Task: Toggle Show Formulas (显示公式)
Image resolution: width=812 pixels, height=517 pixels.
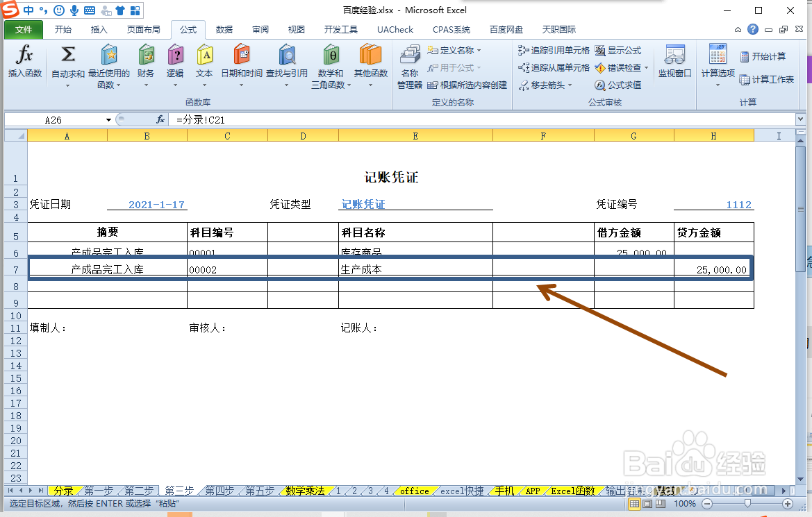Action: (618, 50)
